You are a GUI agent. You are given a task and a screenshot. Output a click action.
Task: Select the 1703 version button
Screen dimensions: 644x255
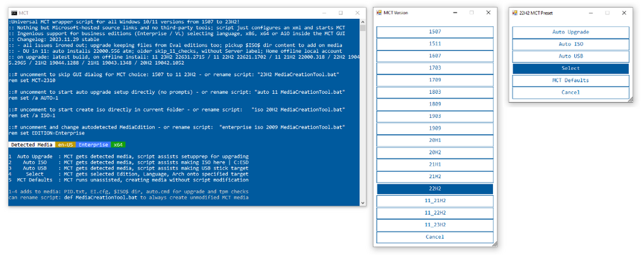(x=435, y=68)
